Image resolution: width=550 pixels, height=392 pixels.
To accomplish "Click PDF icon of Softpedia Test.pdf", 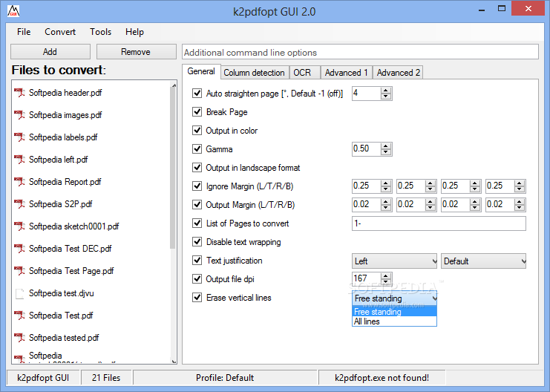I will tap(19, 316).
